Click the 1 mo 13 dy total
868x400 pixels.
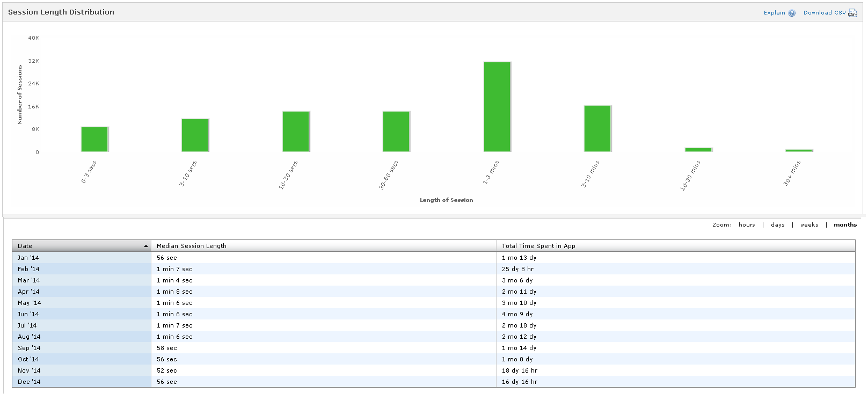(519, 258)
